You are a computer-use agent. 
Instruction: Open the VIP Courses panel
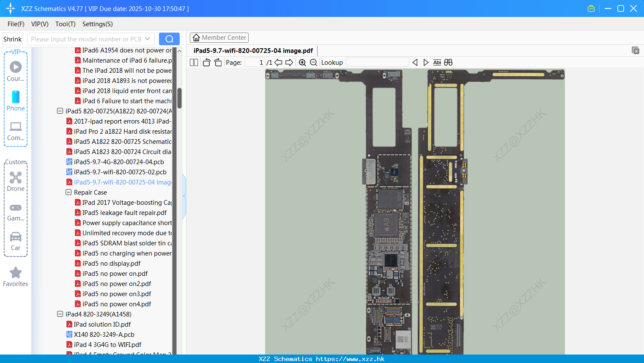tap(16, 71)
